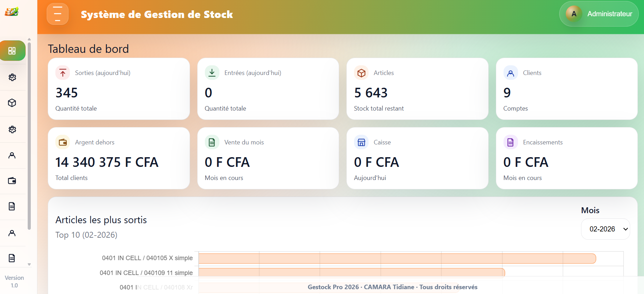Click the '5 643' stock value
644x294 pixels.
(x=371, y=93)
